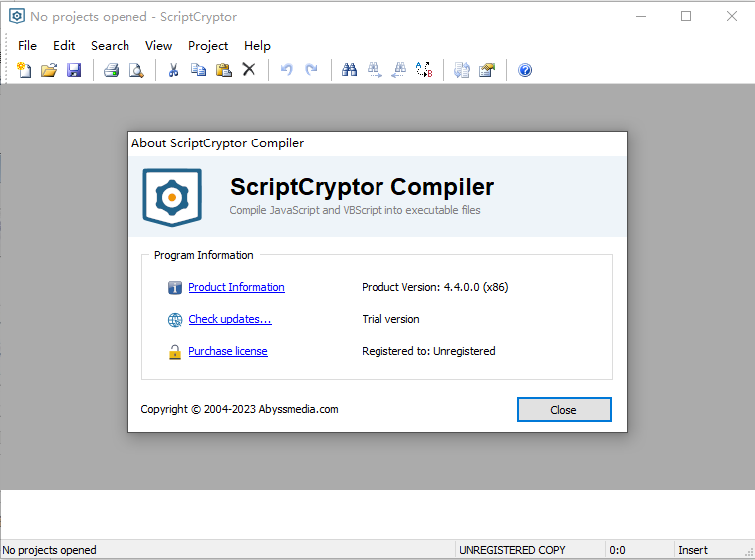Click the Compile JavaScript and VBScript subtitle

tap(355, 210)
